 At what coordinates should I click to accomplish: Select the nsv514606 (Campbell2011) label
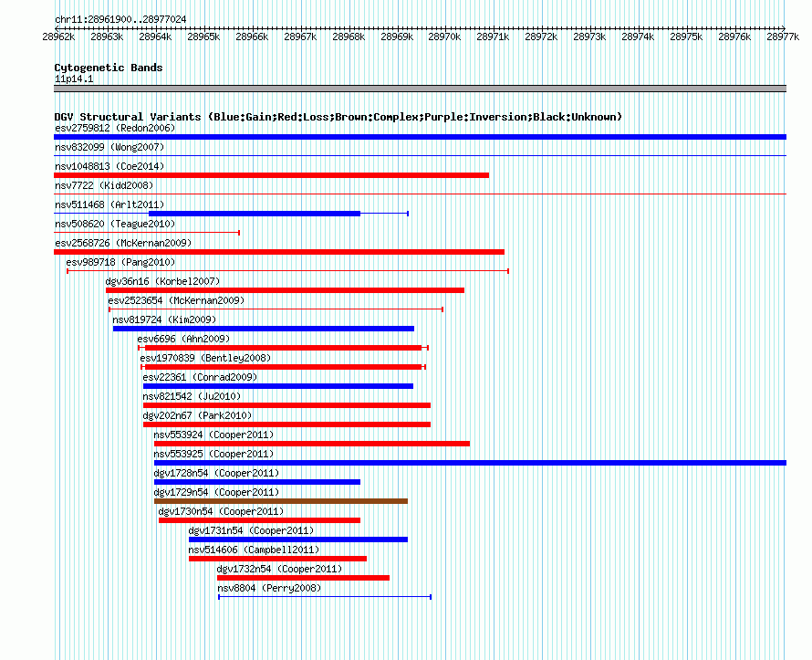pyautogui.click(x=254, y=550)
